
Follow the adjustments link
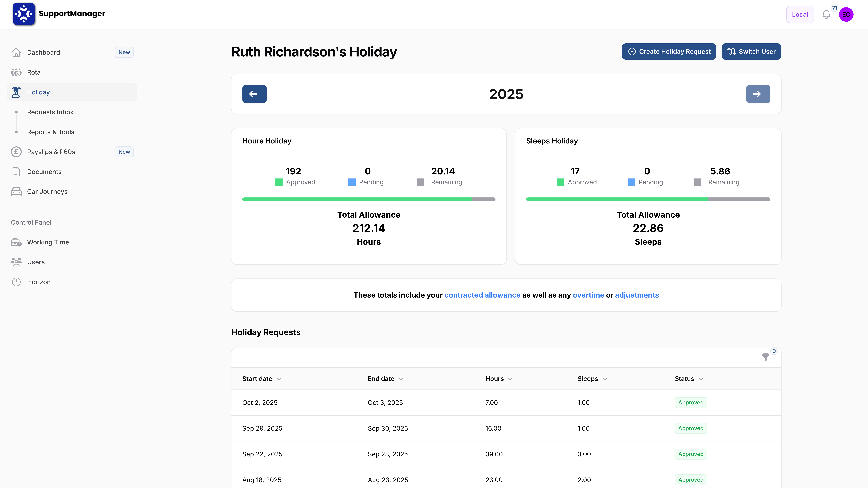coord(637,295)
